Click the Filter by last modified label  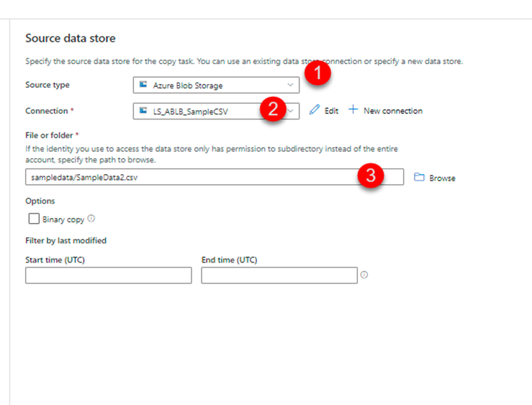(66, 241)
